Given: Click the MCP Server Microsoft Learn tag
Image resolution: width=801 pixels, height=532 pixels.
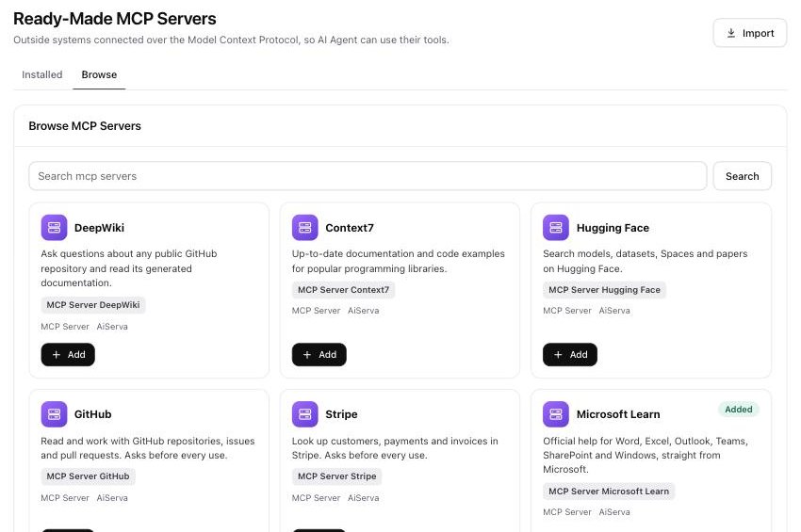Looking at the screenshot, I should click(609, 492).
